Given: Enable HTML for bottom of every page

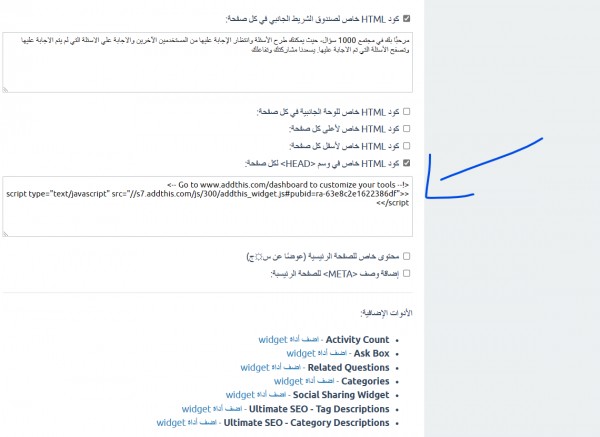Looking at the screenshot, I should point(405,145).
